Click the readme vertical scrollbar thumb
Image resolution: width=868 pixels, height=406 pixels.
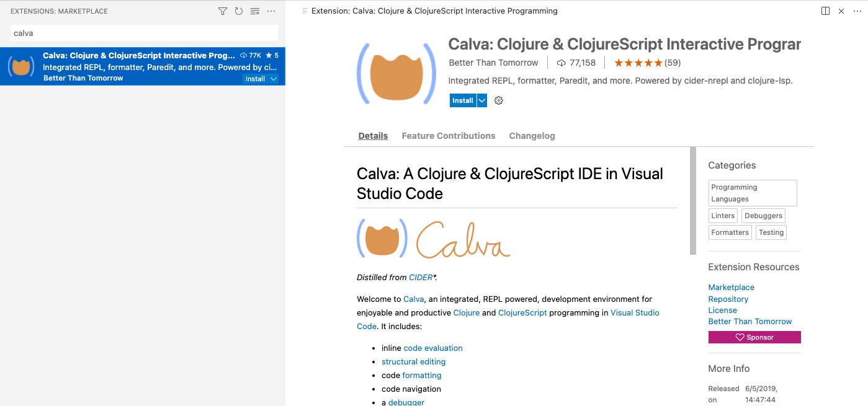pos(693,201)
